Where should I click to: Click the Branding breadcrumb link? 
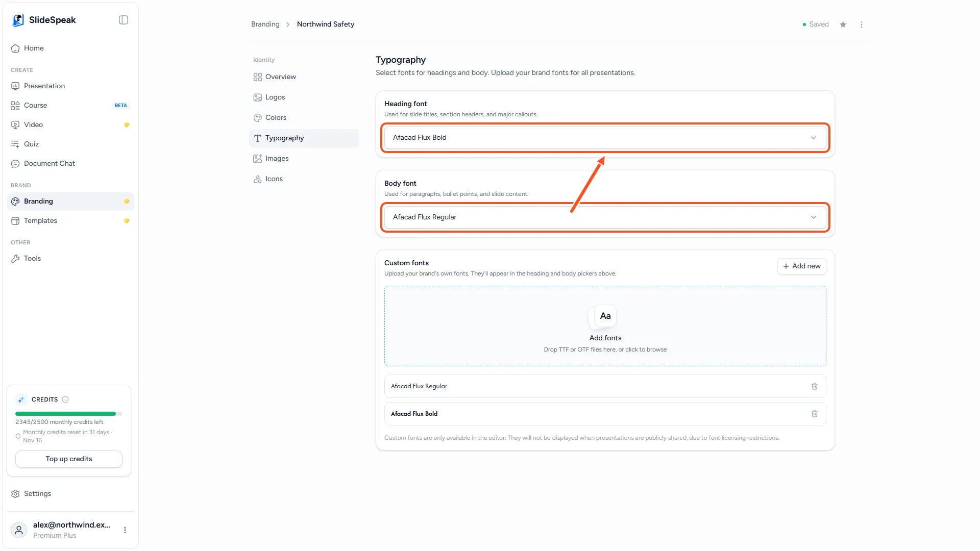tap(265, 24)
